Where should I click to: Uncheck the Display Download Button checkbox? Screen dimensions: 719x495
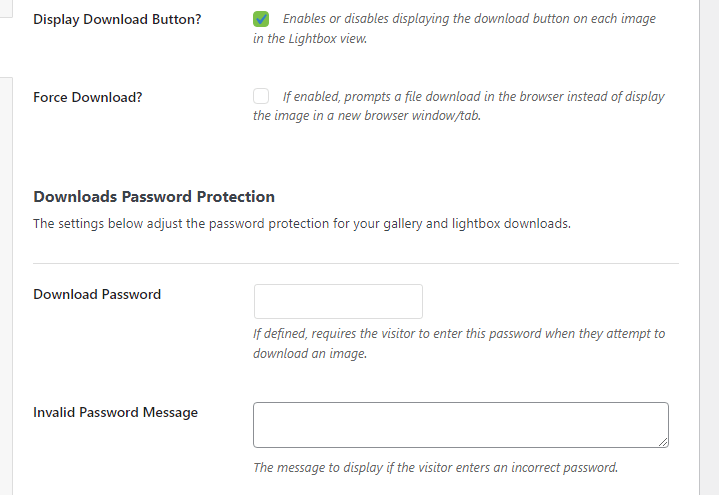(x=261, y=19)
